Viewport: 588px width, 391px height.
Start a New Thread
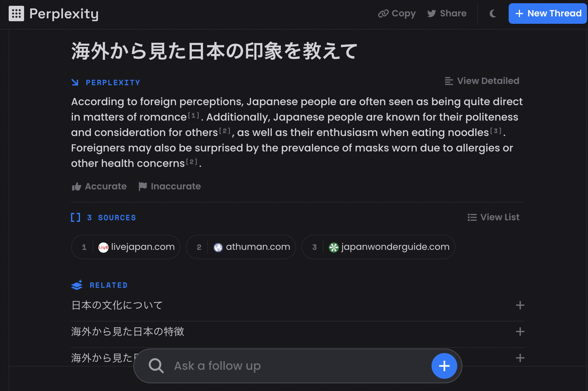point(548,13)
